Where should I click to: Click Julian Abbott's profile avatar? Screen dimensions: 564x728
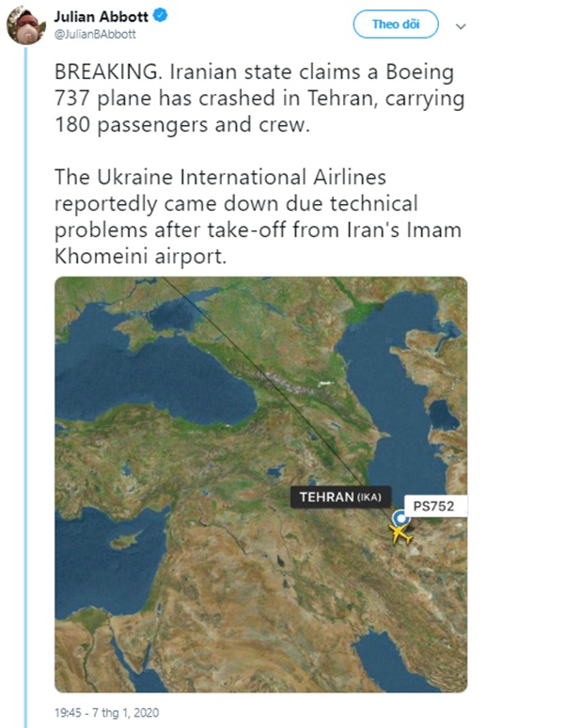[x=25, y=27]
